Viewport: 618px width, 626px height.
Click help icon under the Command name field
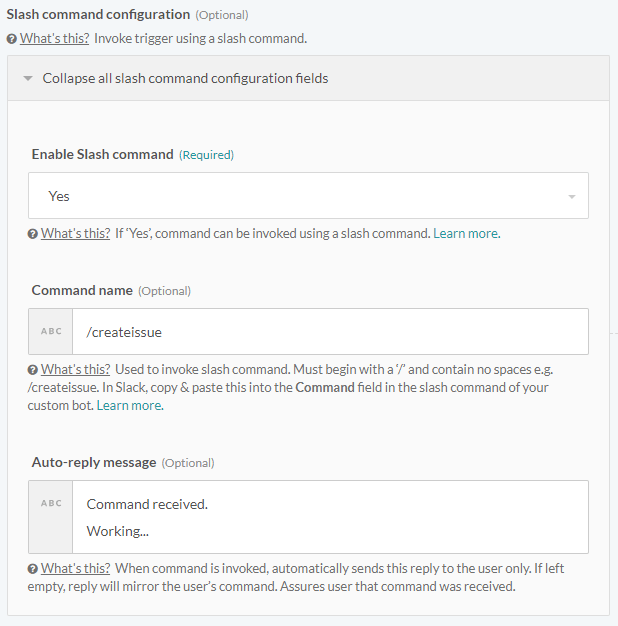(x=34, y=370)
